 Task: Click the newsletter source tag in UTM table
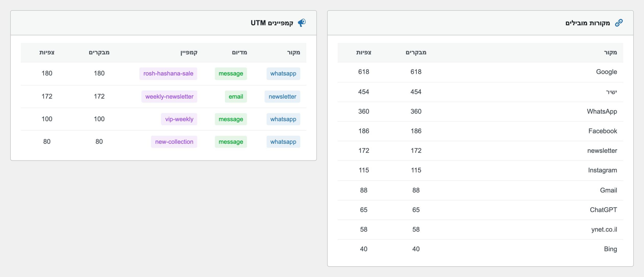[x=282, y=97]
